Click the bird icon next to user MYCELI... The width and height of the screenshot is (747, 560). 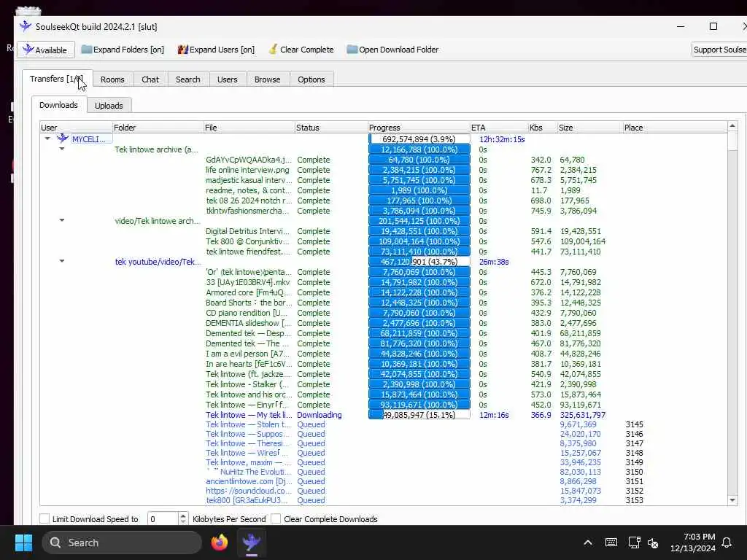pos(63,139)
